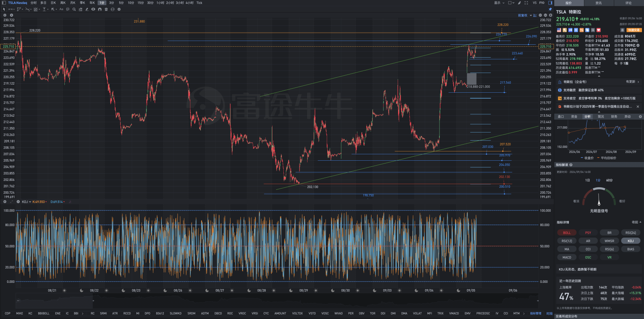Viewport: 644px width, 319px height.
Task: Click the 09/03 date axis marker
Action: [387, 290]
